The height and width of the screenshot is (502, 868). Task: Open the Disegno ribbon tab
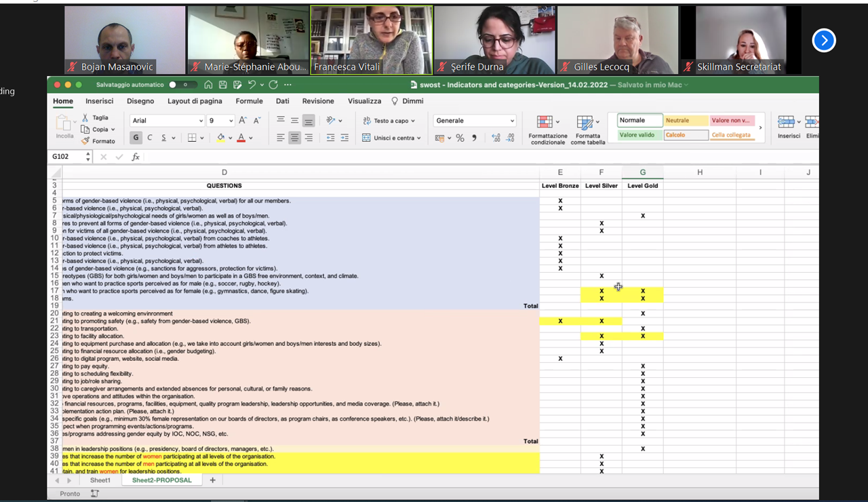pos(140,101)
